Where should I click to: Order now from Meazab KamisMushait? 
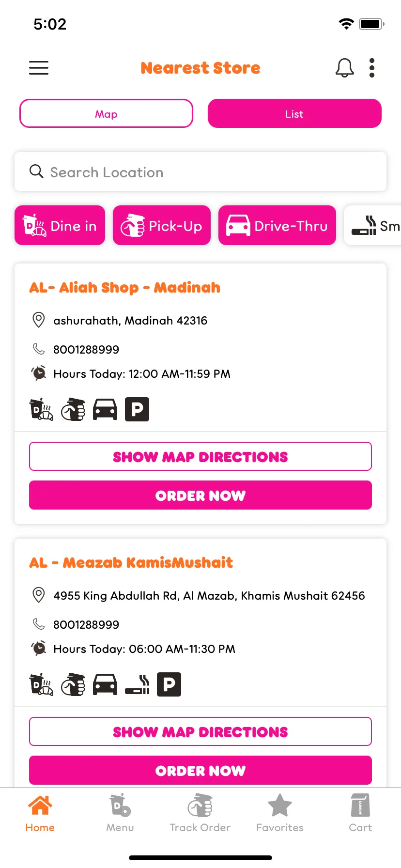[x=200, y=770]
